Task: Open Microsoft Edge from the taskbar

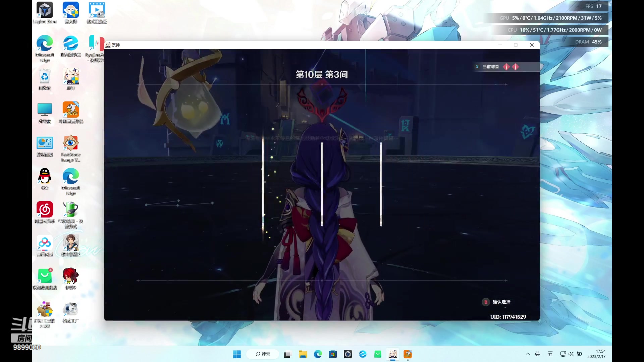Action: pos(318,354)
